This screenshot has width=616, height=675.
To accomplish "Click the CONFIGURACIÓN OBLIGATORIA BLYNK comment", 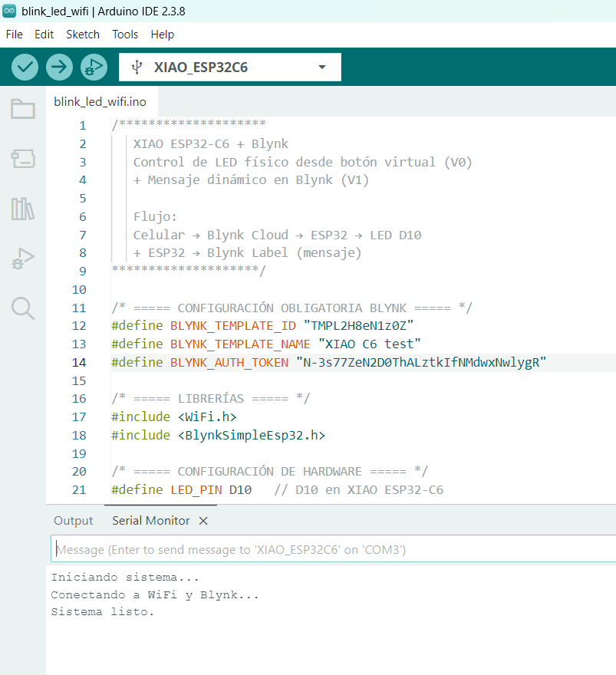I will (x=292, y=308).
